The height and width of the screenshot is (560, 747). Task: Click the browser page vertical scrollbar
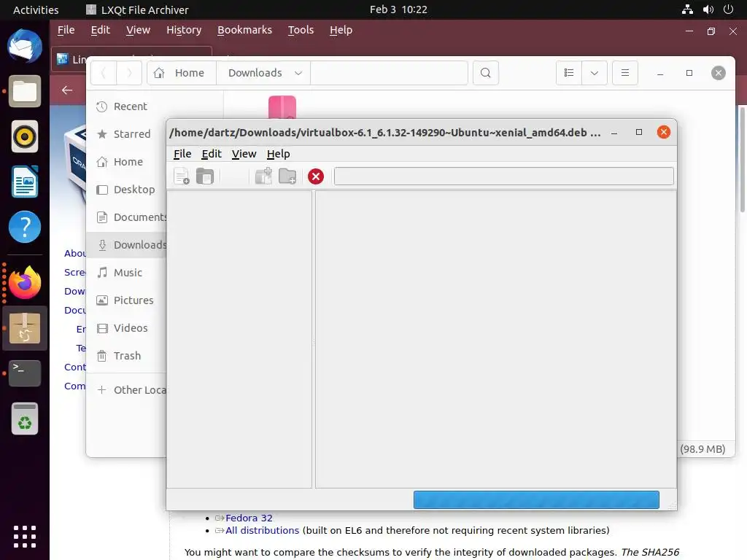click(742, 160)
